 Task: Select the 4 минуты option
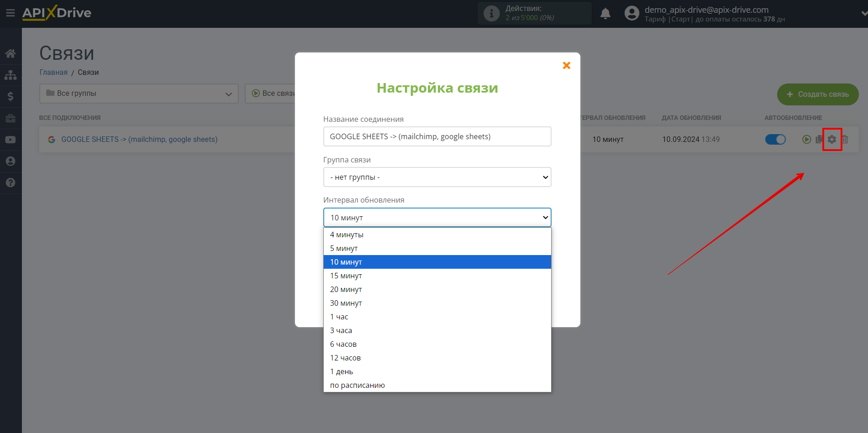(x=437, y=235)
